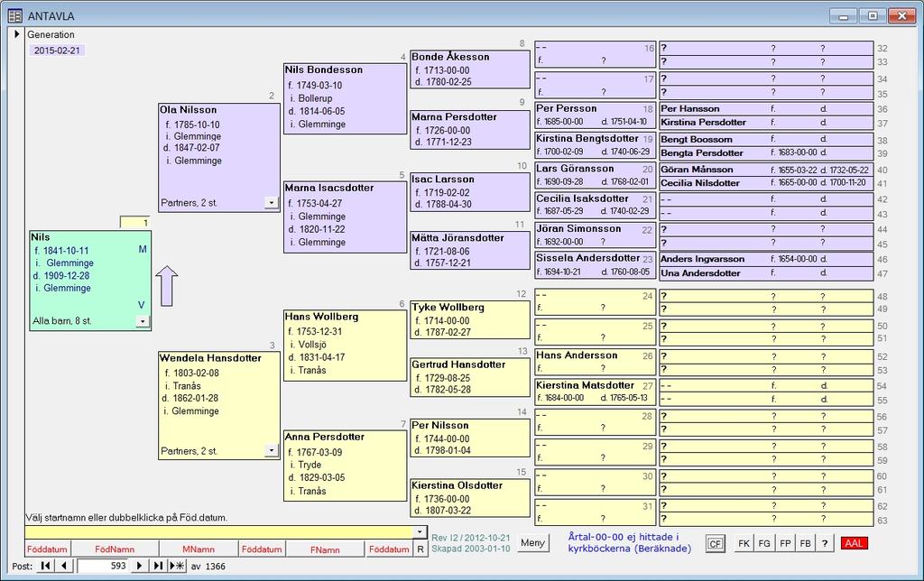Select Wendela Hansdotter's name
This screenshot has height=581, width=924.
click(210, 357)
